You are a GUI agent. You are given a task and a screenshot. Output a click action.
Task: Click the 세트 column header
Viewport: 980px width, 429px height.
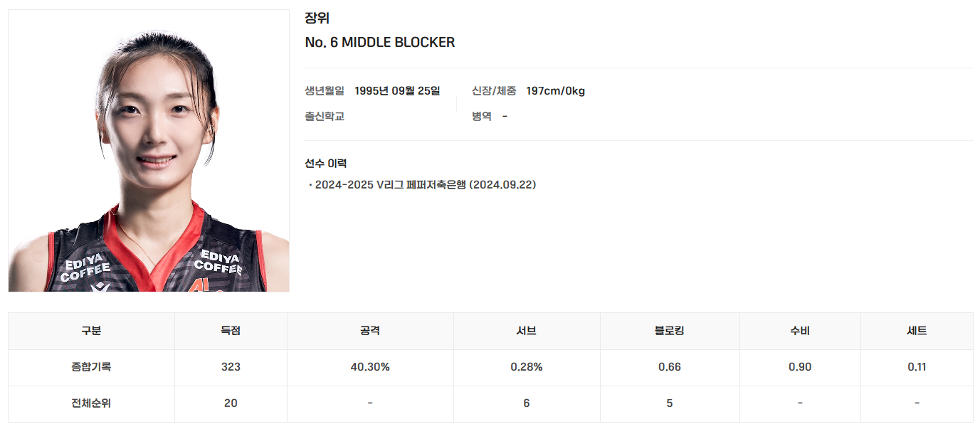(x=917, y=331)
